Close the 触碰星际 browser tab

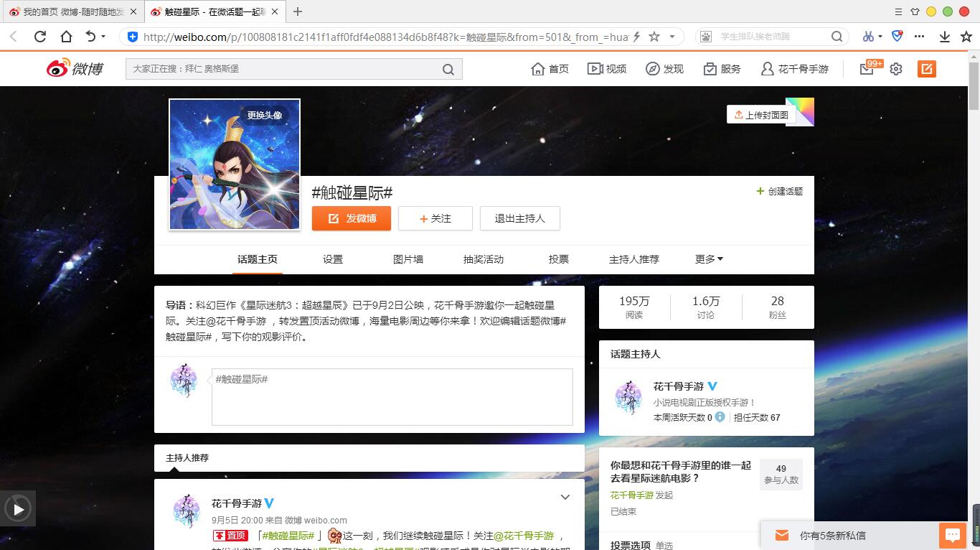pyautogui.click(x=275, y=11)
